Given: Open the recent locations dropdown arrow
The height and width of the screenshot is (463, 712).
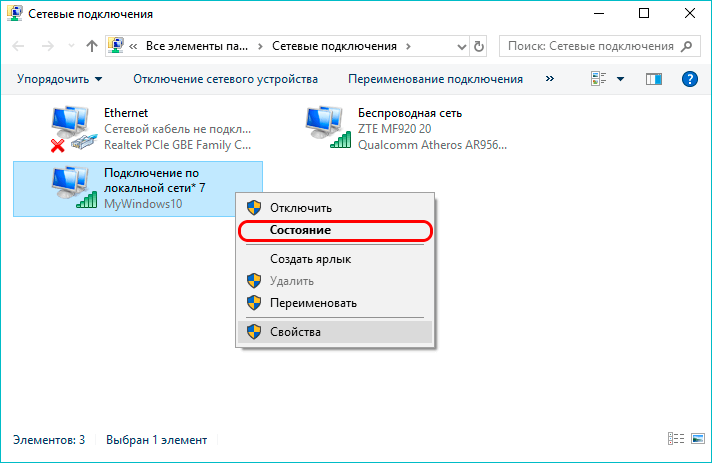Looking at the screenshot, I should point(71,46).
